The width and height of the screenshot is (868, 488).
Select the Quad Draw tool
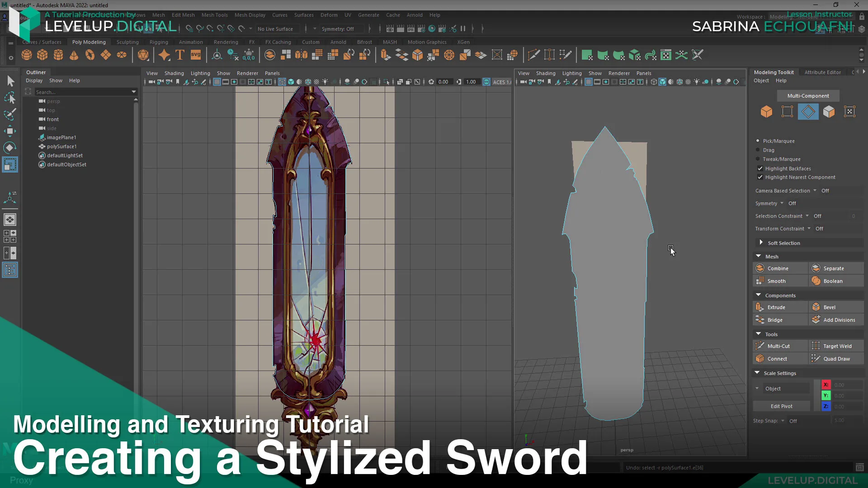[x=836, y=358]
